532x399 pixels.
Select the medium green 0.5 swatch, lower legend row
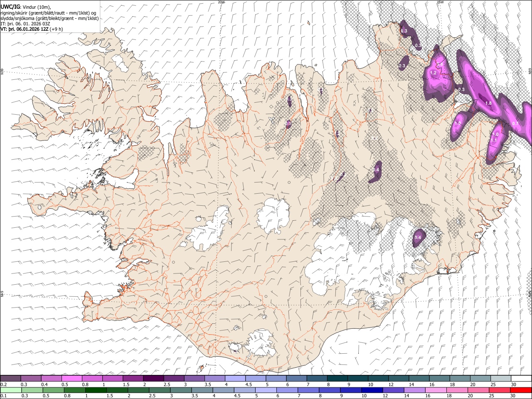click(53, 390)
